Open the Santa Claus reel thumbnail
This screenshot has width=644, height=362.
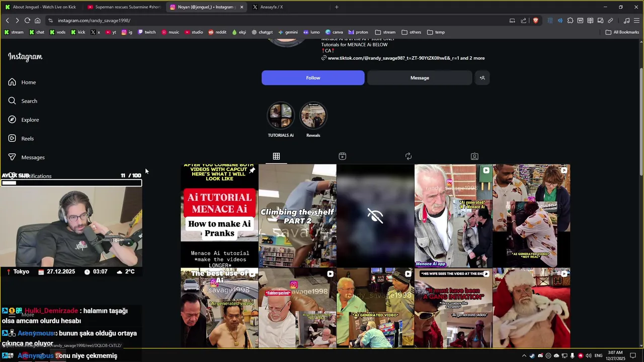[531, 308]
